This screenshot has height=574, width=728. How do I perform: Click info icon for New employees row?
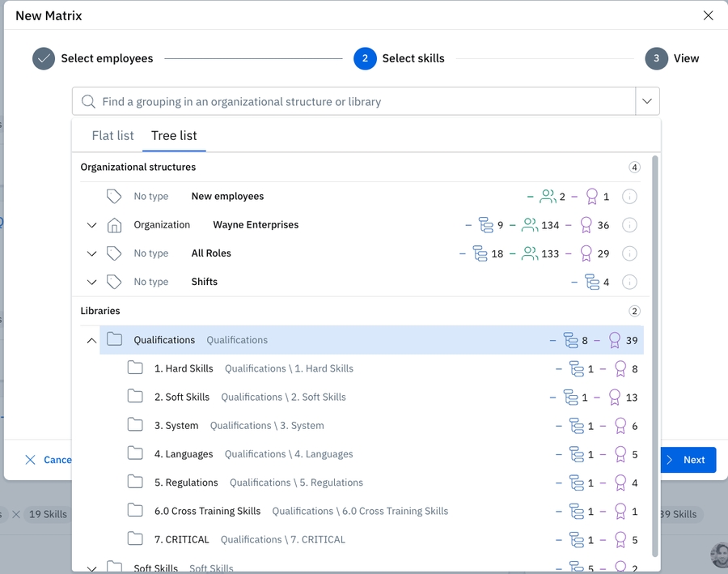[x=629, y=197]
